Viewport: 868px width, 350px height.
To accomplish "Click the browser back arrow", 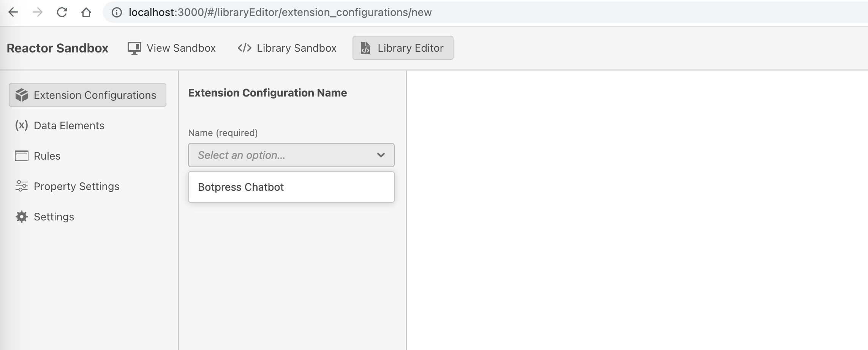I will (x=13, y=12).
